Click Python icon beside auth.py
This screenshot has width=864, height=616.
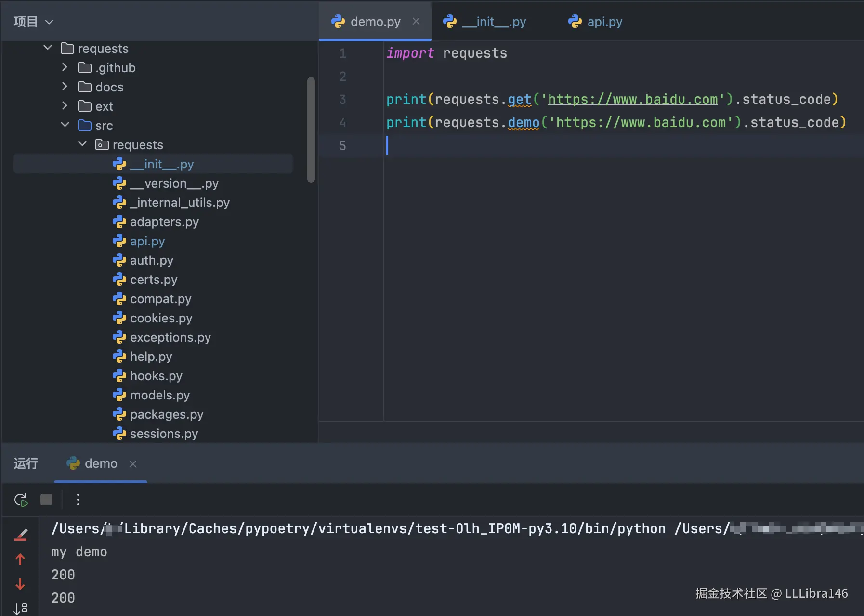tap(119, 260)
